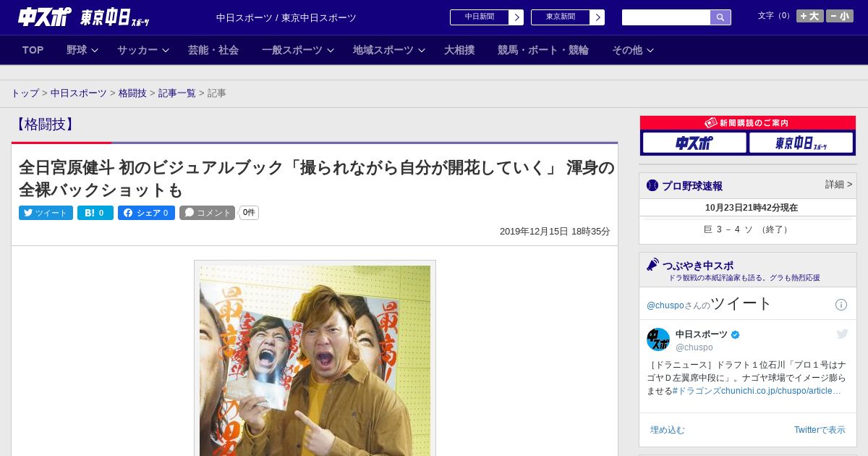Screen dimensions: 868x456
Task: Click the magnifier search button
Action: tap(720, 17)
